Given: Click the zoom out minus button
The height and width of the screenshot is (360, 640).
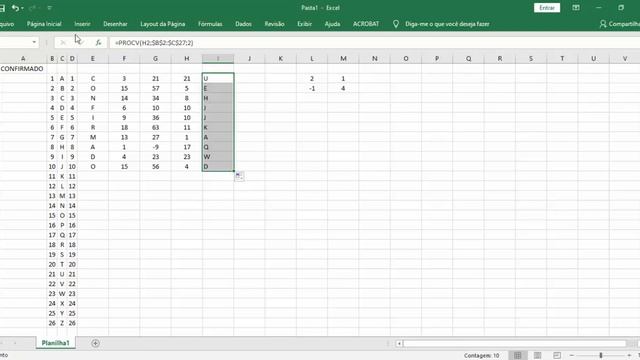Looking at the screenshot, I should click(x=571, y=356).
